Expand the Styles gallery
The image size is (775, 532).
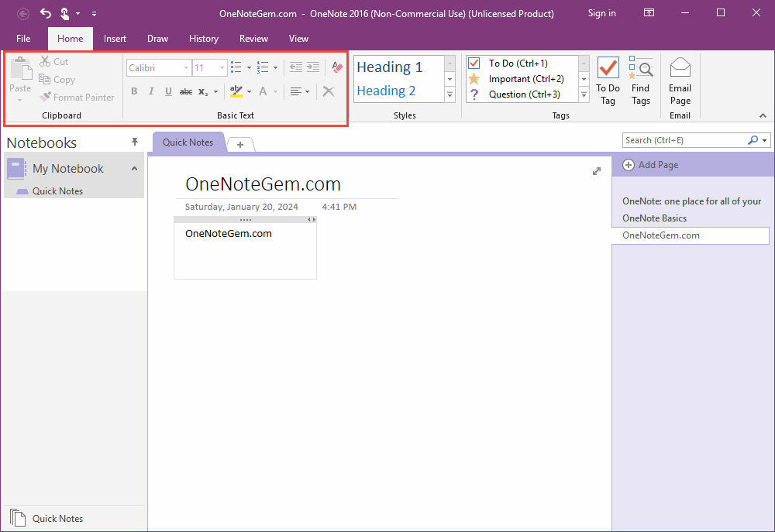449,94
